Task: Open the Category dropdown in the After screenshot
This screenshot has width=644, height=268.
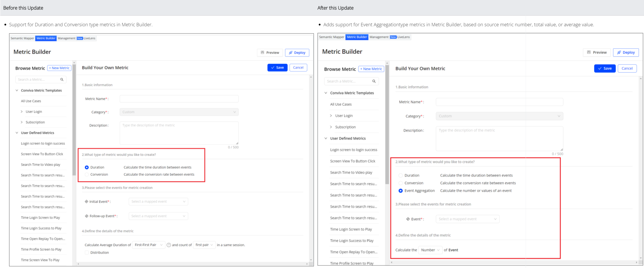Action: click(499, 116)
